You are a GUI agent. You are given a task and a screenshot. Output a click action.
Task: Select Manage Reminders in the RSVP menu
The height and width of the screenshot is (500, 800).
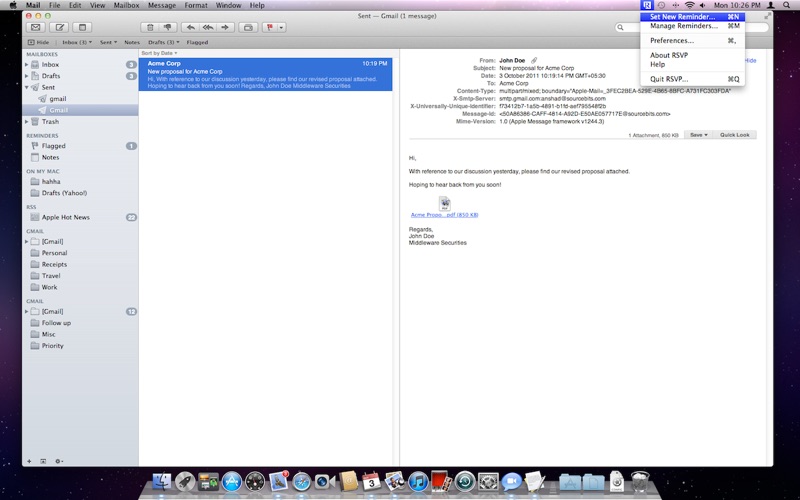(x=692, y=26)
